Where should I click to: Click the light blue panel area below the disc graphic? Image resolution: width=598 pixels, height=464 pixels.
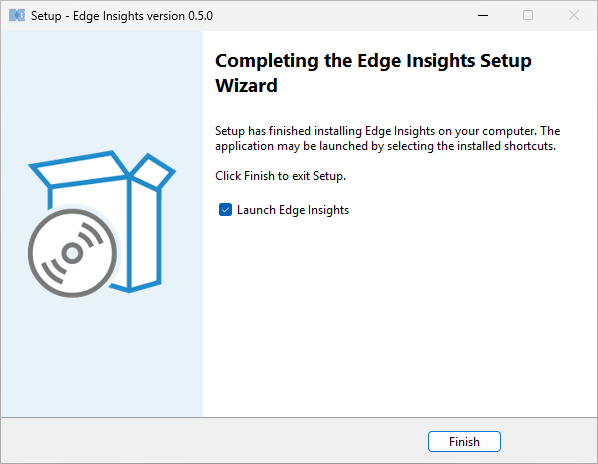click(x=102, y=356)
